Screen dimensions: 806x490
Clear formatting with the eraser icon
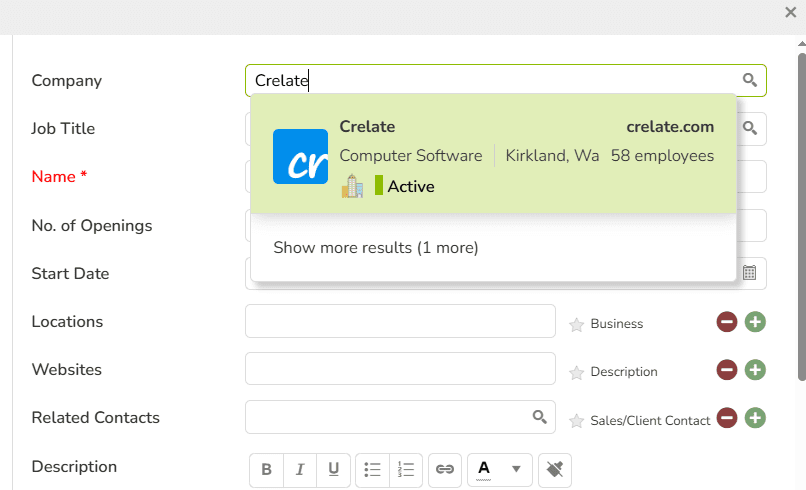pyautogui.click(x=555, y=469)
